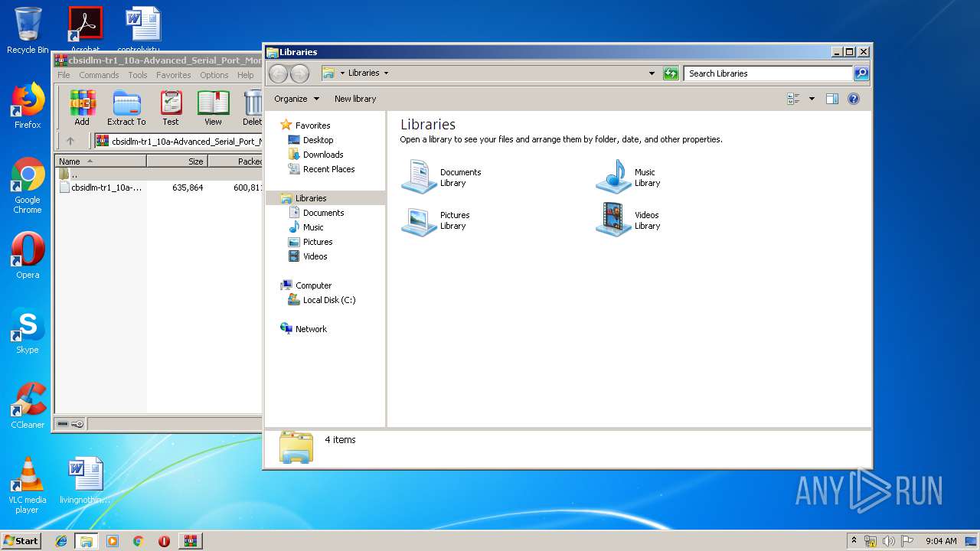
Task: Click the livingnothin Word document icon
Action: (x=85, y=481)
